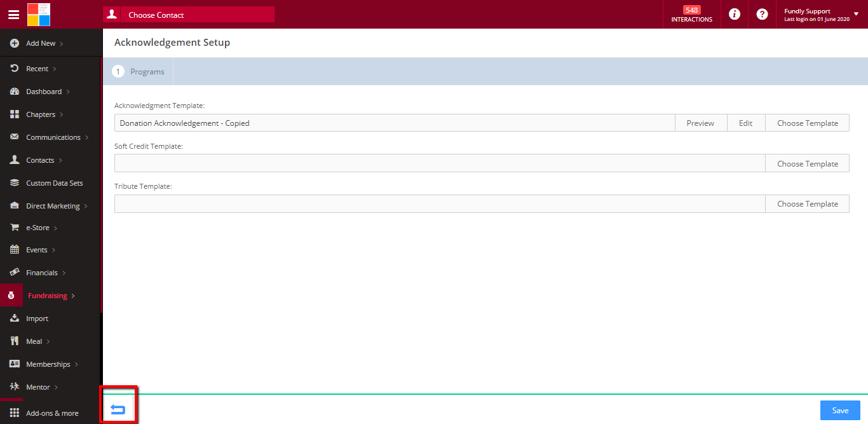Click the Memberships ID card icon
Image resolution: width=868 pixels, height=424 pixels.
tap(15, 364)
